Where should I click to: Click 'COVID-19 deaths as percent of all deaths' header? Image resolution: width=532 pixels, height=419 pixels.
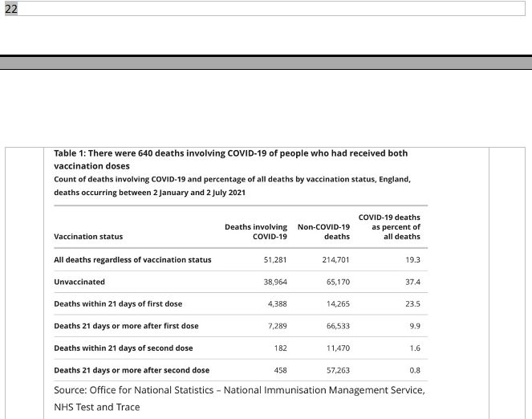pos(389,227)
